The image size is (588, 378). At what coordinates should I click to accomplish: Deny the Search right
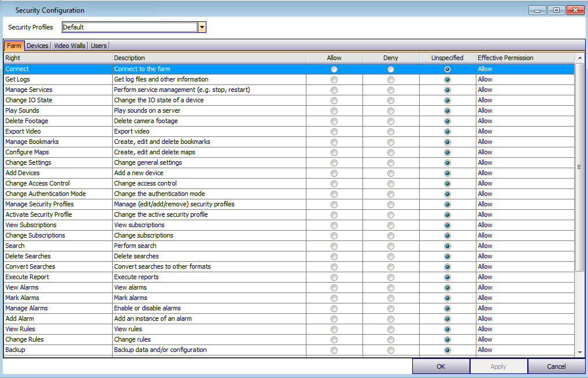[391, 246]
